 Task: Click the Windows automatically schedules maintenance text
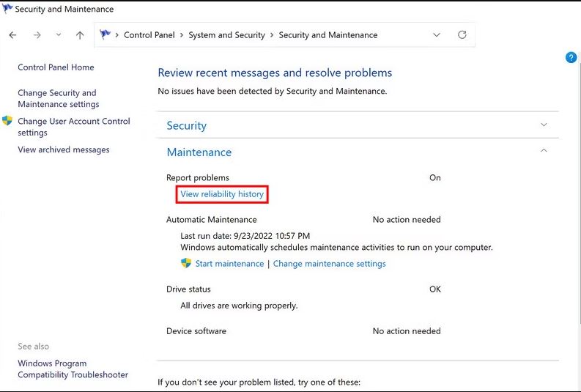(337, 248)
